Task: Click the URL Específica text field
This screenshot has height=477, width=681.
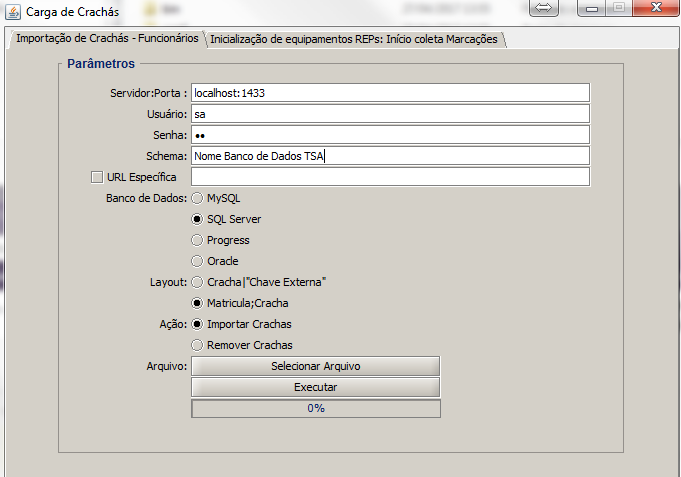Action: tap(390, 177)
